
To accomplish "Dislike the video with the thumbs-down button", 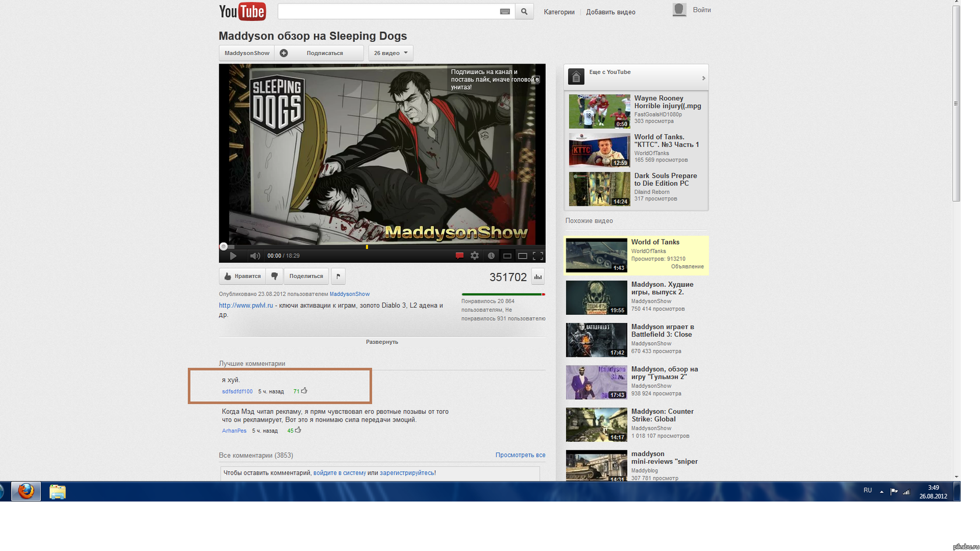I will coord(274,276).
